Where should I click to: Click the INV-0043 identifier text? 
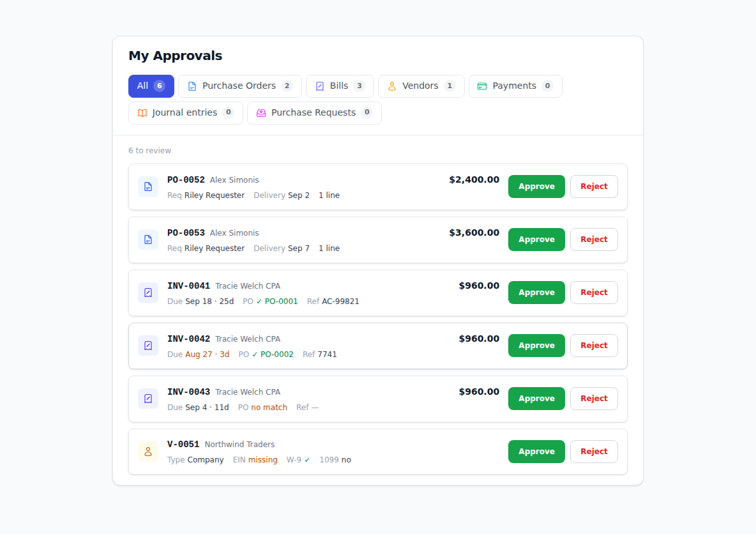click(188, 392)
